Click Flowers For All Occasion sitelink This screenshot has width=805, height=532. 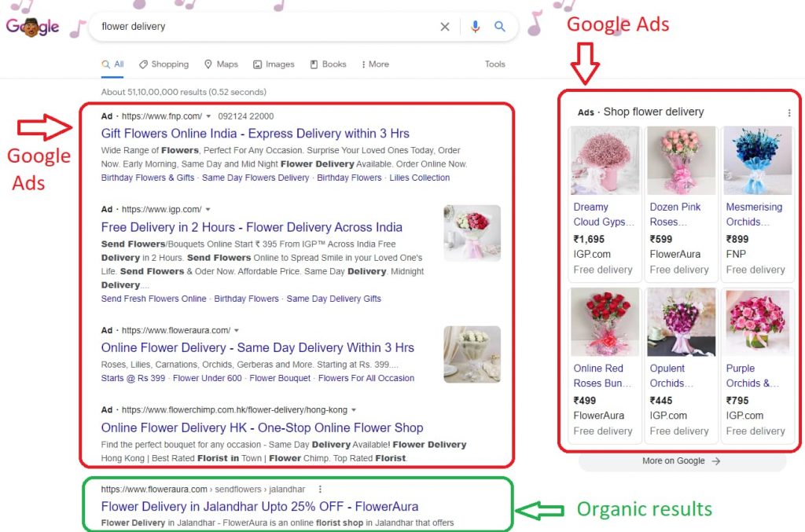(x=366, y=378)
